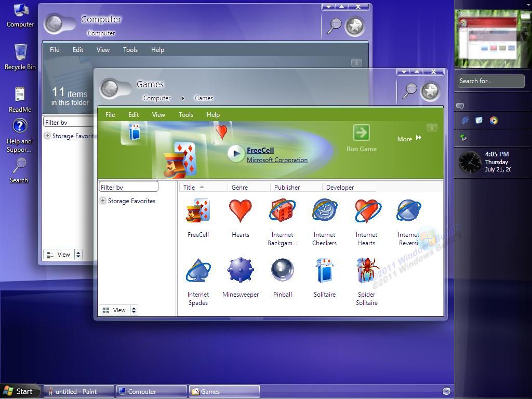The image size is (532, 399).
Task: Open the View menu in Games window
Action: click(x=158, y=115)
